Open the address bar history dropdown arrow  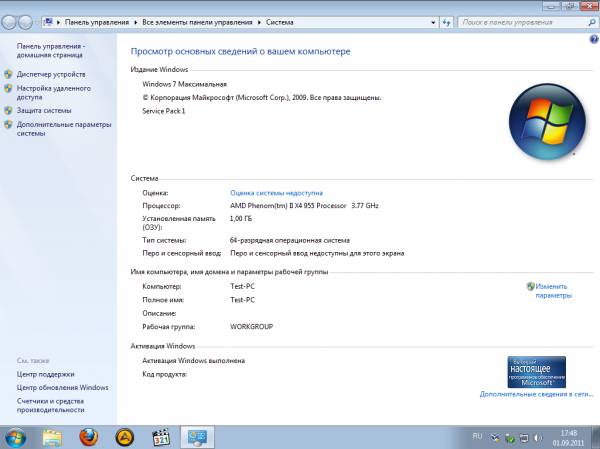coord(433,22)
